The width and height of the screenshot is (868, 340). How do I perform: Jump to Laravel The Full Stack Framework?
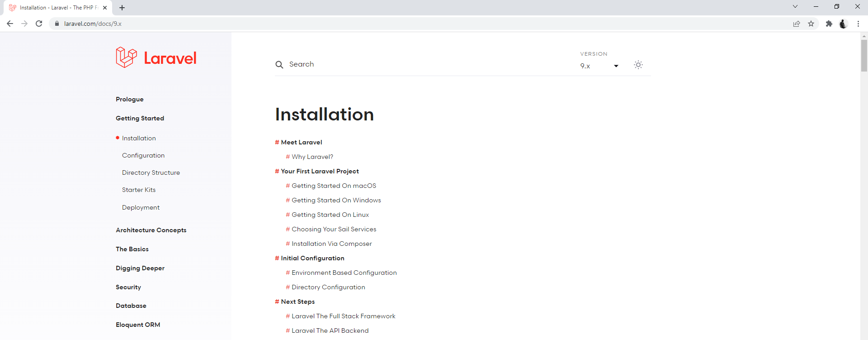[x=344, y=316]
